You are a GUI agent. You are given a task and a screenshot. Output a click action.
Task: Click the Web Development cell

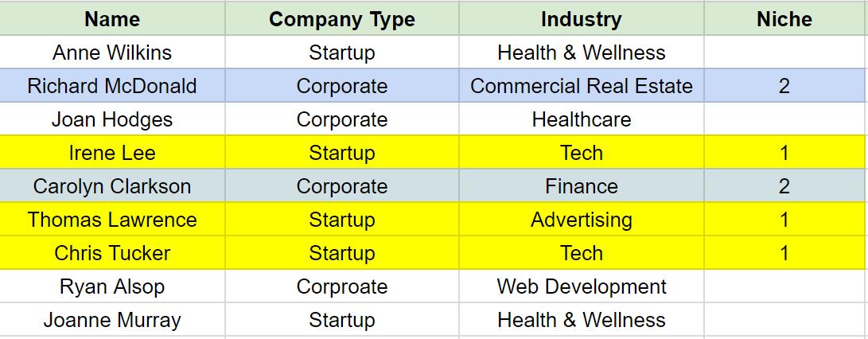pos(582,286)
